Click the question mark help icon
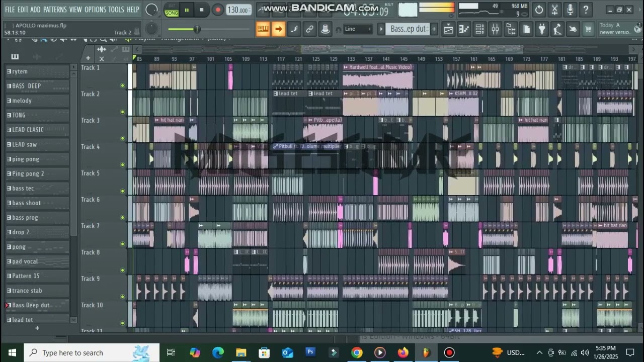The height and width of the screenshot is (362, 644). pyautogui.click(x=586, y=10)
